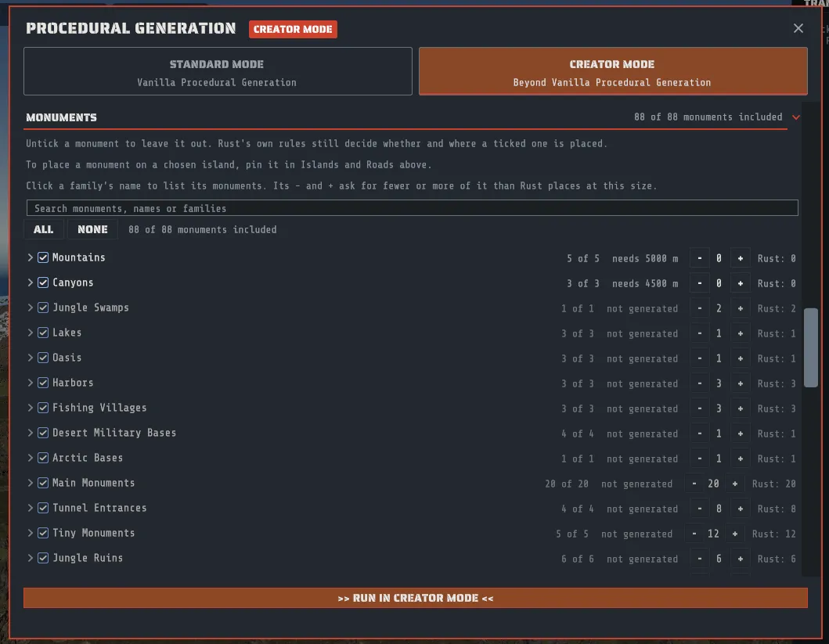
Task: Untick the Main Monuments checkbox
Action: pos(43,483)
